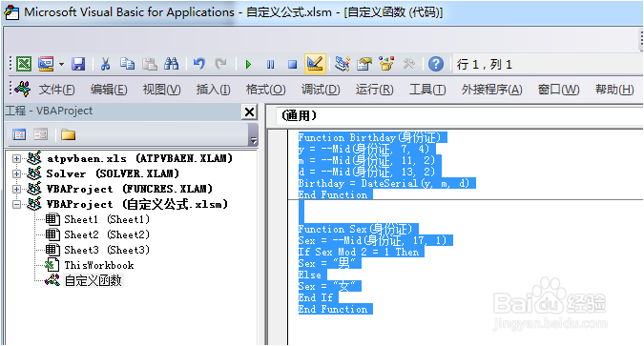Open the 窗口(W) menu
The image size is (644, 346).
[558, 89]
